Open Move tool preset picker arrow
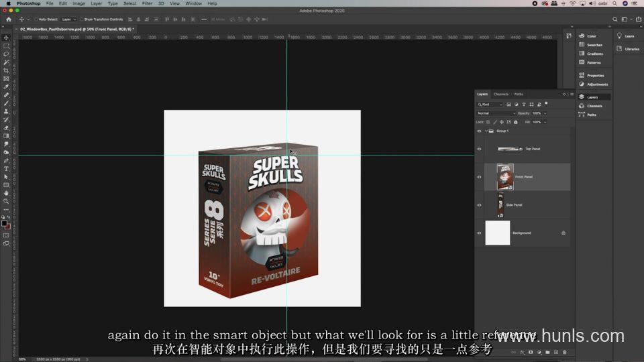 coord(28,19)
